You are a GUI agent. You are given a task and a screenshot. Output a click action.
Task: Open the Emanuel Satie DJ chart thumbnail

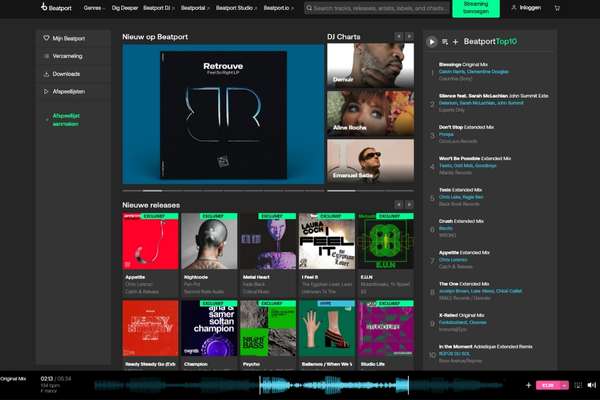click(370, 161)
